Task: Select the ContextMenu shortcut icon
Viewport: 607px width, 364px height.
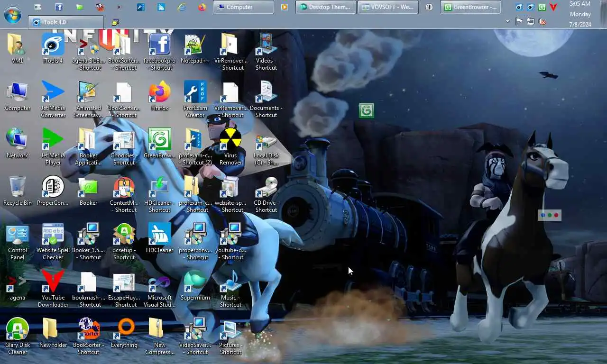Action: (124, 194)
